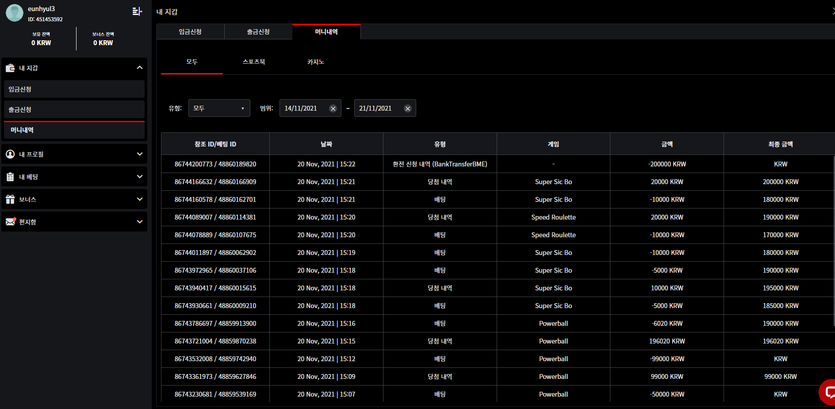Select the 스포츠북 filter tab
835x409 pixels.
[x=253, y=62]
